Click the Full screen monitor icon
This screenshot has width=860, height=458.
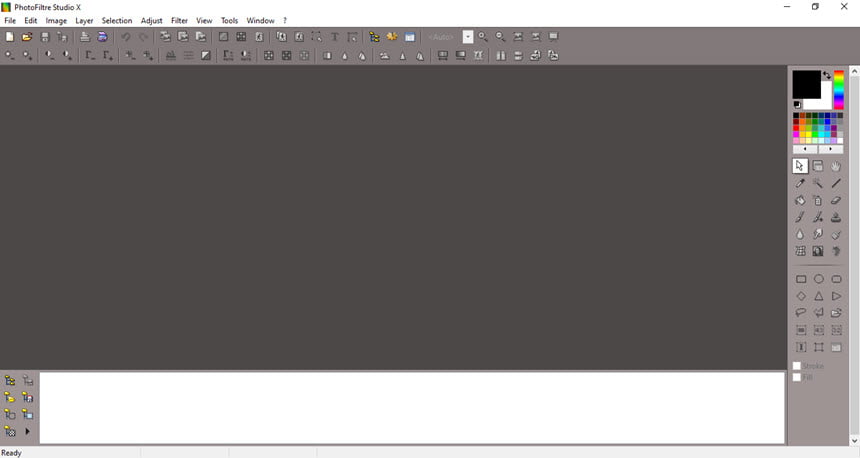(553, 37)
